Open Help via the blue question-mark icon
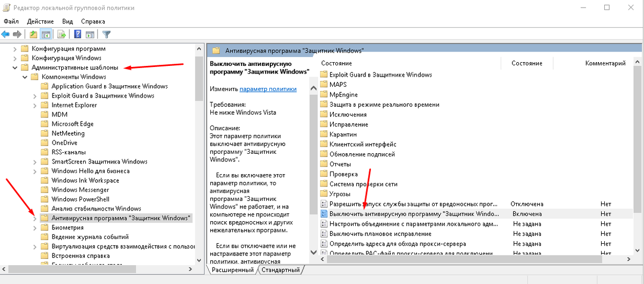Viewport: 644px width, 284px height. coord(78,34)
